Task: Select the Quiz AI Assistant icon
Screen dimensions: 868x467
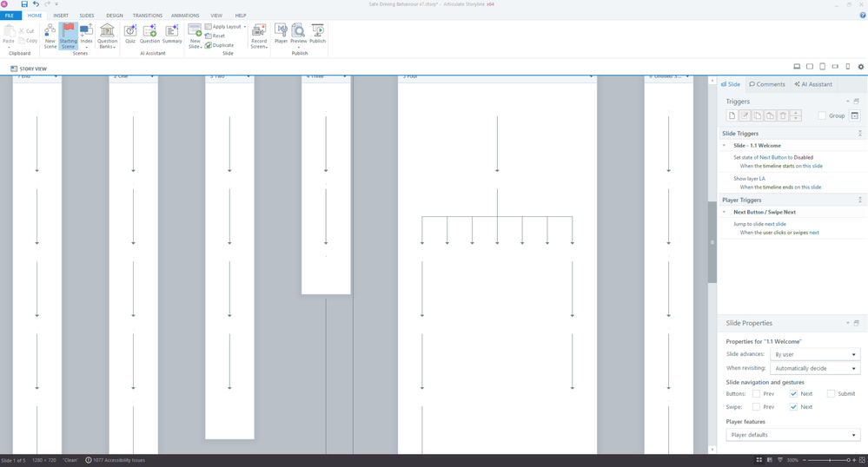Action: pos(130,34)
